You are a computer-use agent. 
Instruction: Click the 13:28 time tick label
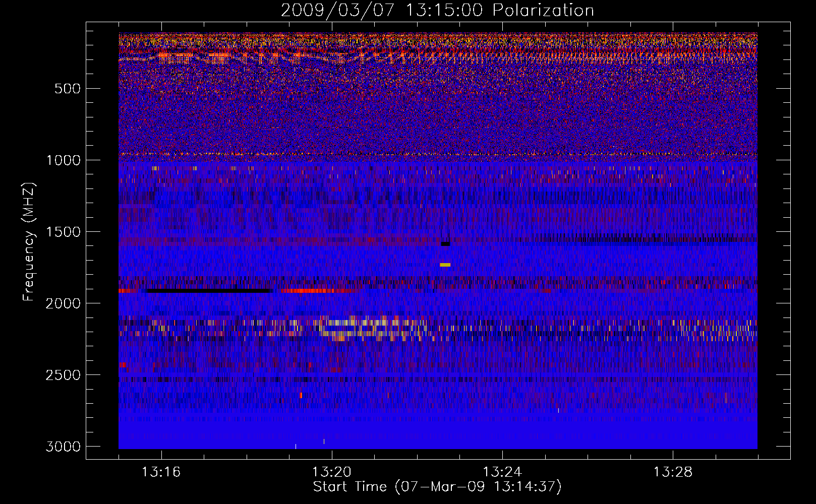point(673,472)
